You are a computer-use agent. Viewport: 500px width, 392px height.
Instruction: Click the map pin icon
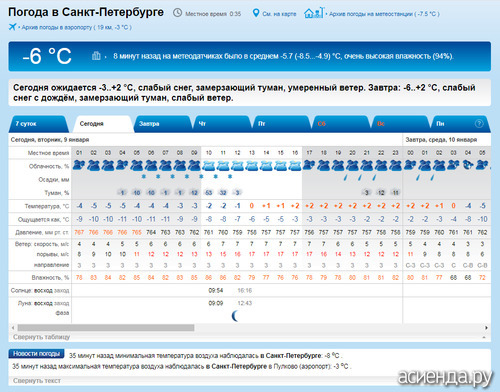(x=256, y=13)
